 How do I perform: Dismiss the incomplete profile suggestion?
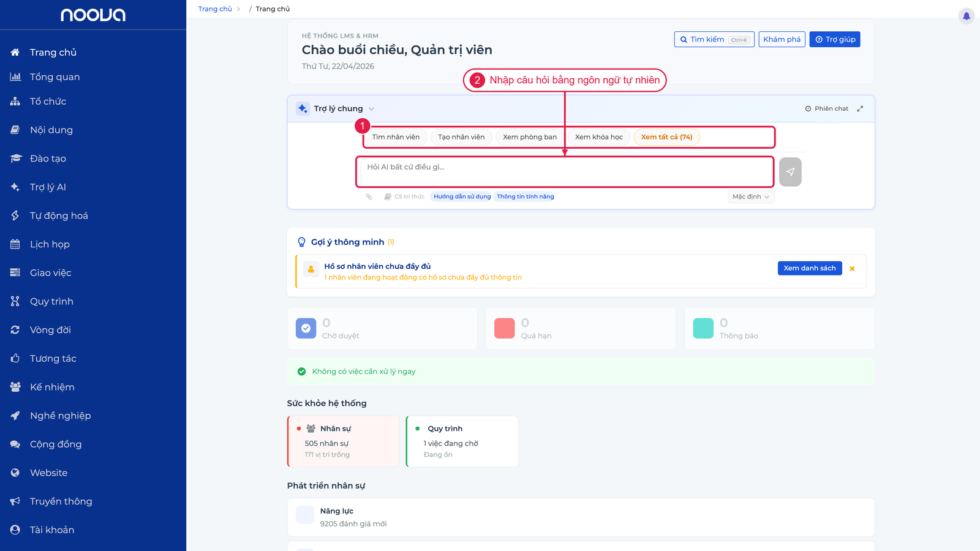pos(852,268)
